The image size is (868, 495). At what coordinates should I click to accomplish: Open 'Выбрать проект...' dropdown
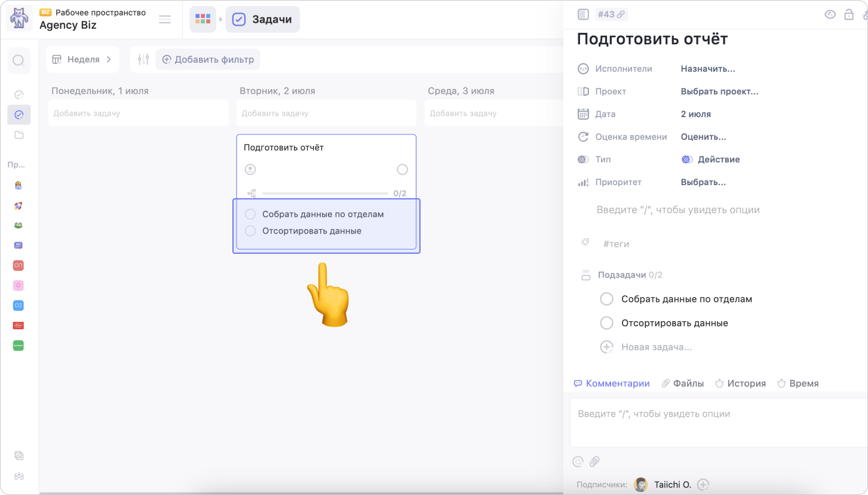(719, 91)
